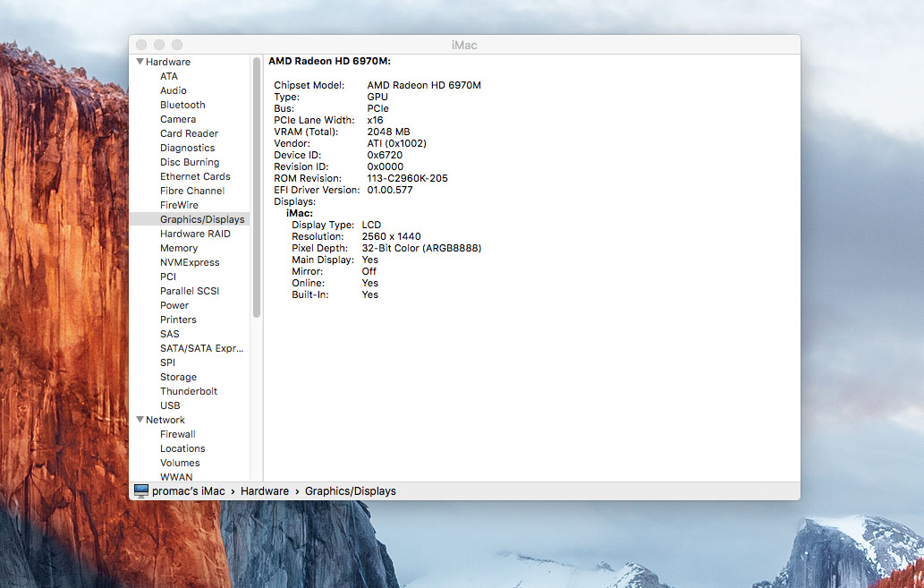Image resolution: width=924 pixels, height=588 pixels.
Task: Collapse the Network section disclosure triangle
Action: click(x=140, y=420)
